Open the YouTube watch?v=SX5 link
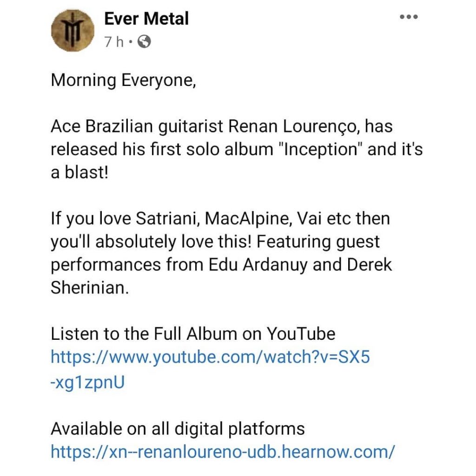The height and width of the screenshot is (476, 476). (210, 357)
